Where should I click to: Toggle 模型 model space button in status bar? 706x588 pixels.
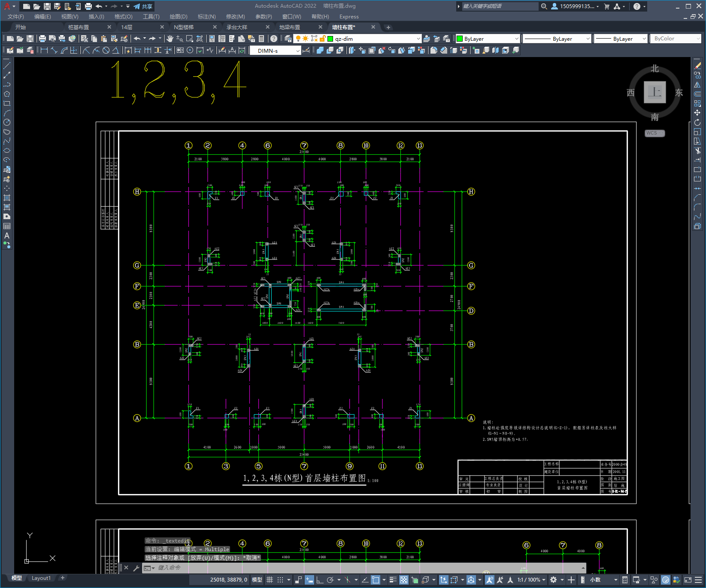coord(257,580)
